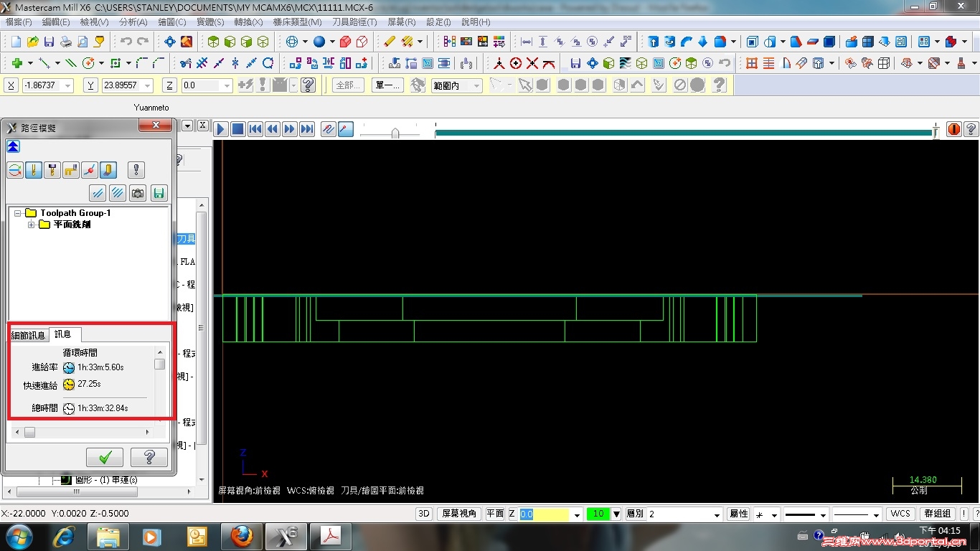Collapse the Toolpath Group-1 tree node

pos(18,213)
